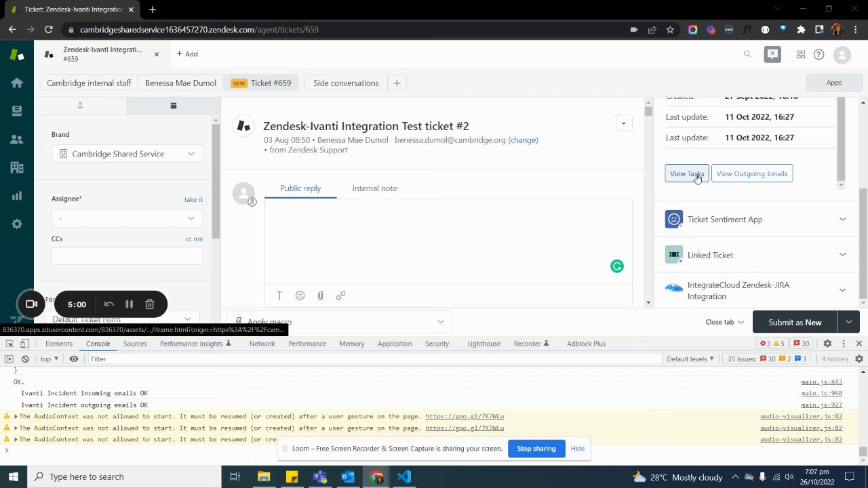
Task: Open the Zendesk conversations icon in header
Action: (772, 54)
